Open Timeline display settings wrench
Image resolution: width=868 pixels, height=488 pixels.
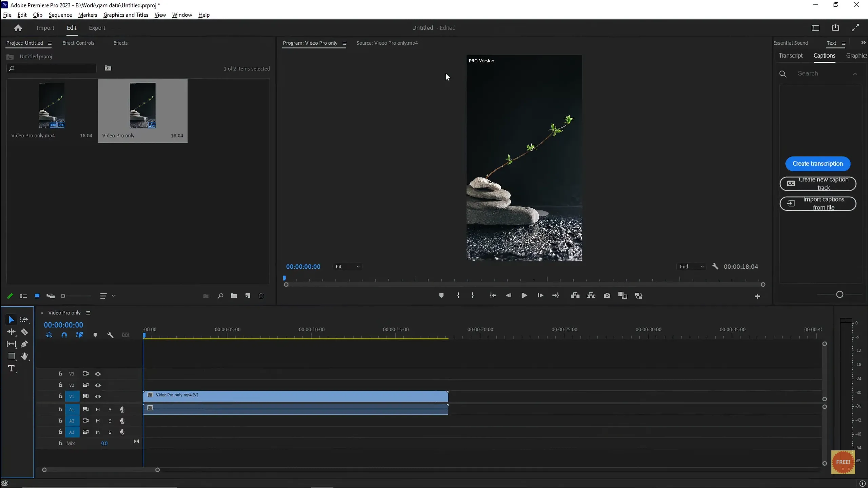[110, 335]
